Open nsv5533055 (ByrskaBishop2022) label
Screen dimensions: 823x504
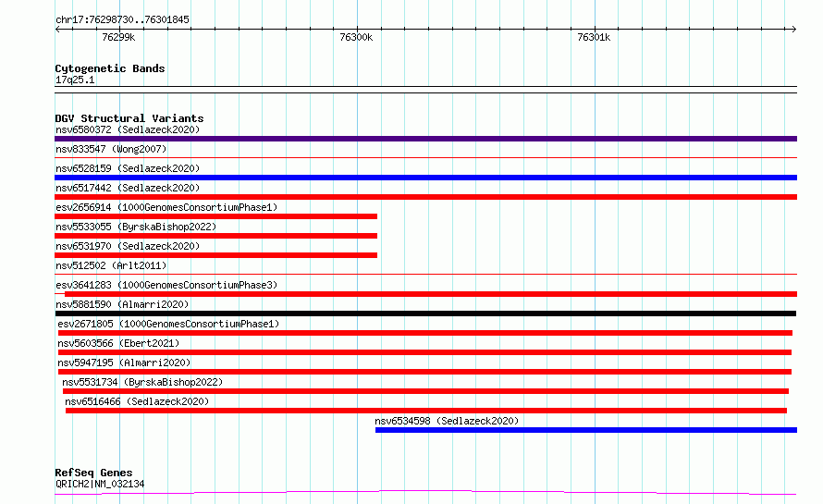tap(136, 227)
